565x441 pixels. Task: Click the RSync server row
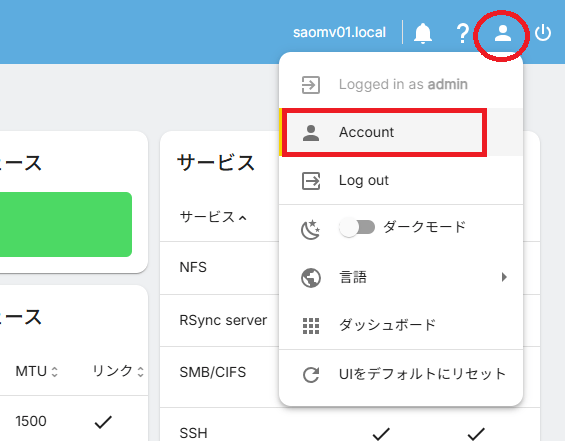pos(223,320)
